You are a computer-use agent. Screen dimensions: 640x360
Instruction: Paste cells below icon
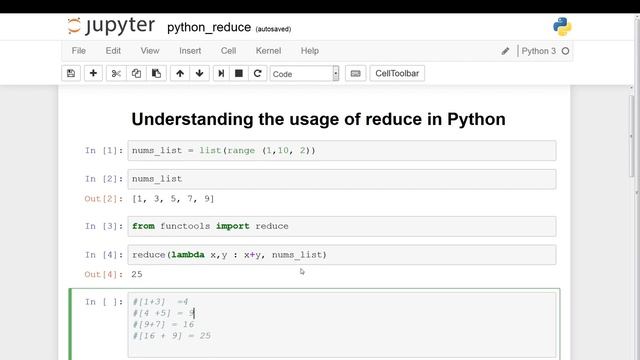(156, 73)
